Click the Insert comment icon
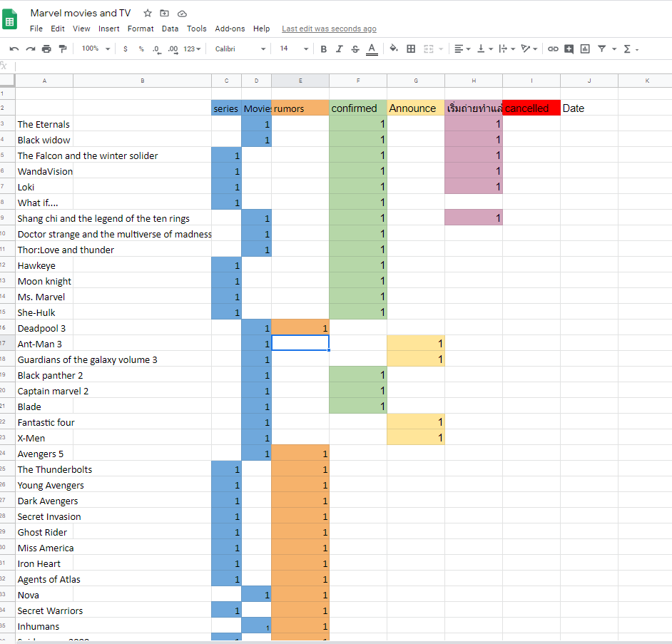This screenshot has height=644, width=672. tap(569, 48)
